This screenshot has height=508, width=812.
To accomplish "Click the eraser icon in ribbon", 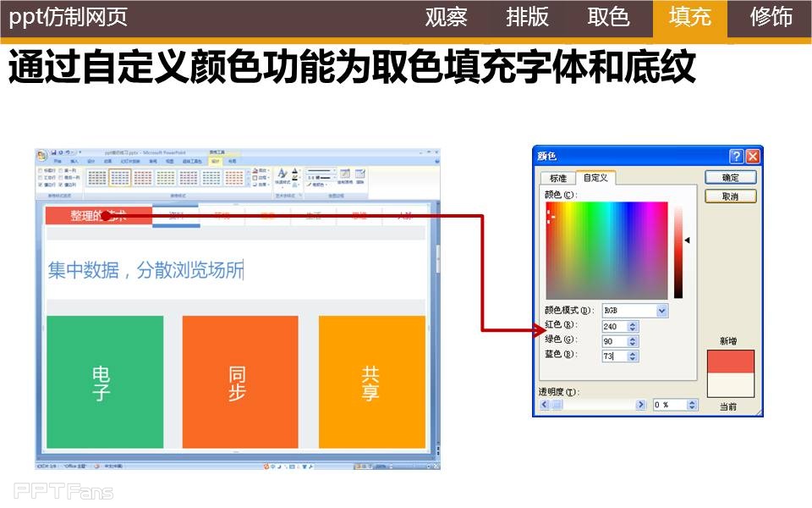I will pos(360,175).
